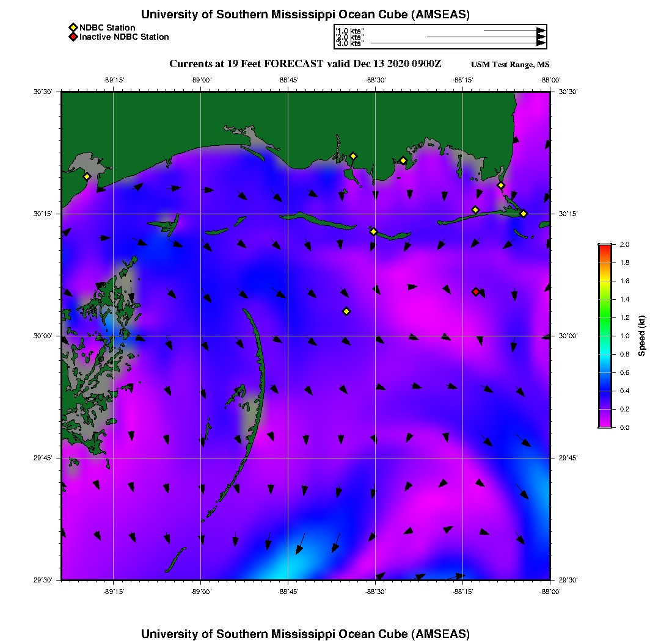This screenshot has width=672, height=641.
Task: Click the bottom Ocean Cube (AMSEAS) footer title
Action: click(x=305, y=634)
